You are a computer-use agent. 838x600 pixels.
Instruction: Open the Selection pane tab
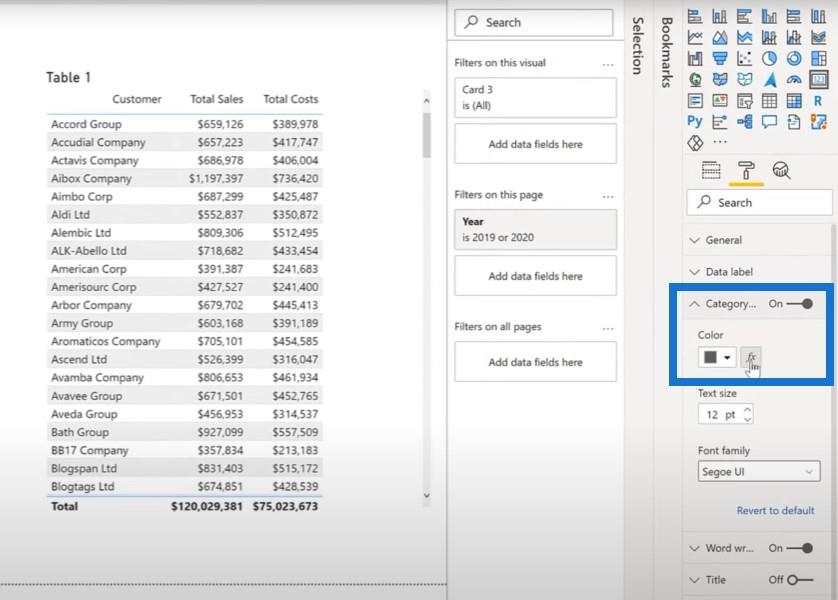coord(637,45)
